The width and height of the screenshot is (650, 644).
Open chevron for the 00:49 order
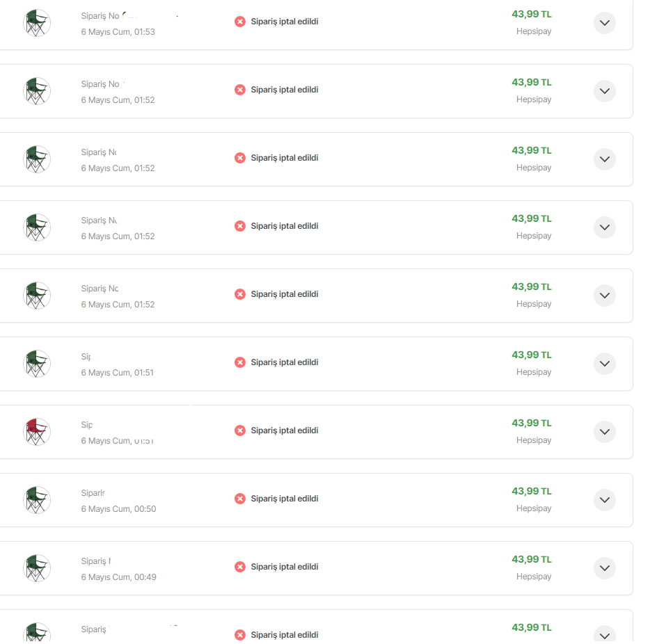pos(604,568)
